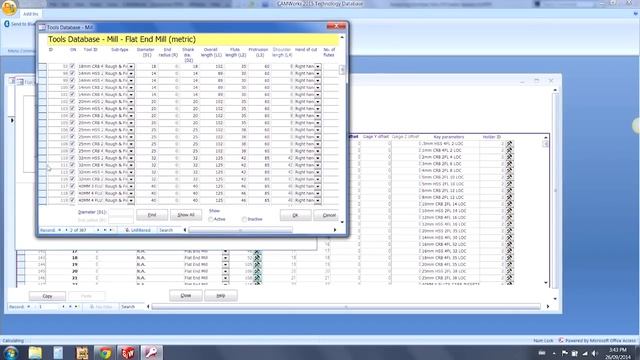The height and width of the screenshot is (360, 640).
Task: Click tool icon in station 18 Flat End Mill row
Action: [x=257, y=258]
